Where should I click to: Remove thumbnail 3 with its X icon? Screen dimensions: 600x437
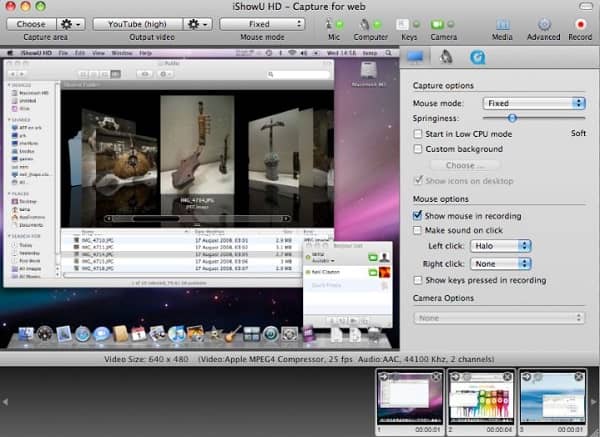point(579,377)
